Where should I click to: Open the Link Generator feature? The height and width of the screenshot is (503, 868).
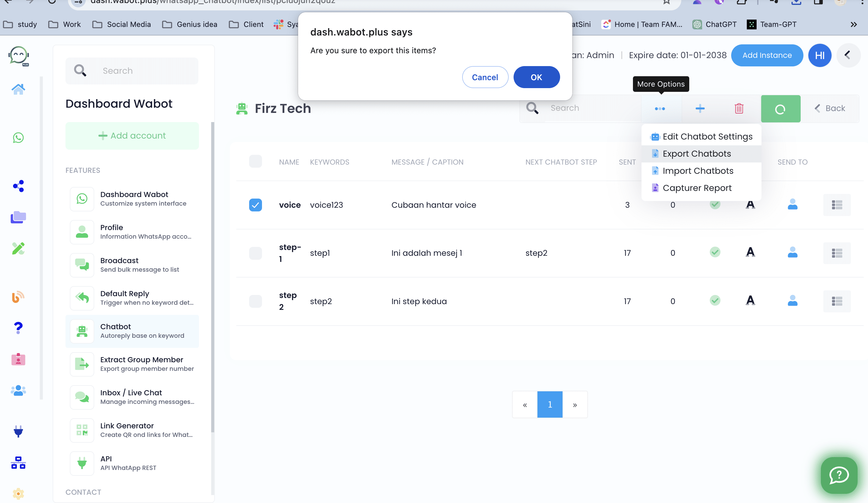point(132,430)
